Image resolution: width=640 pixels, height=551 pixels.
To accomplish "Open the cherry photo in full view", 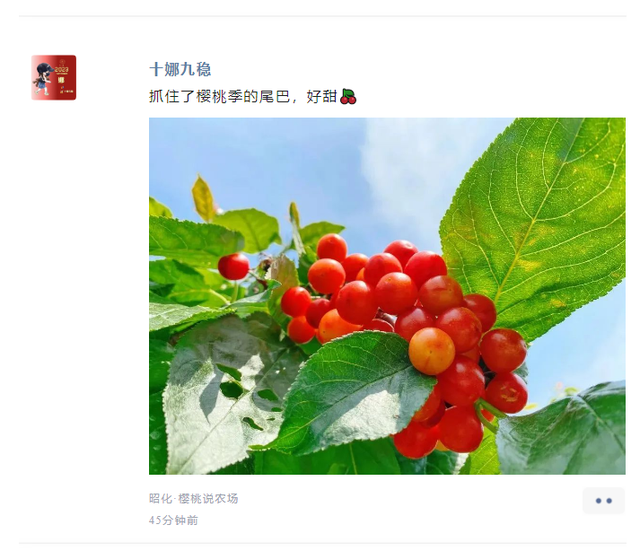I will click(387, 296).
